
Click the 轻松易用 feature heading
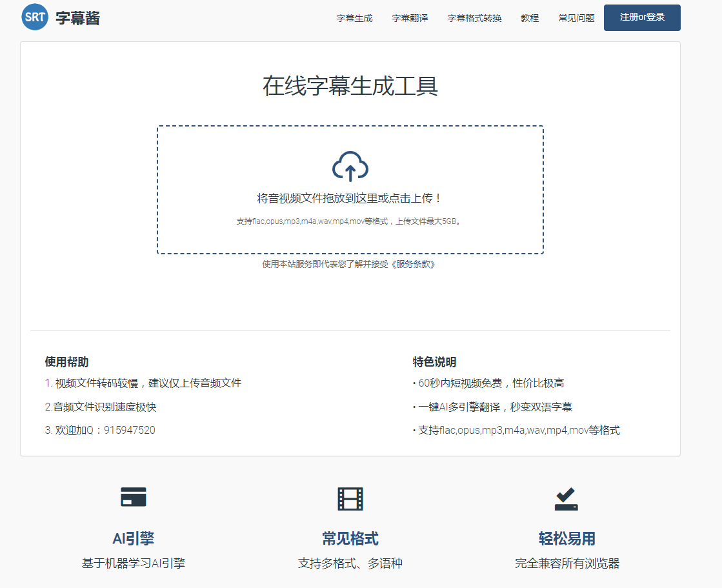pos(567,538)
